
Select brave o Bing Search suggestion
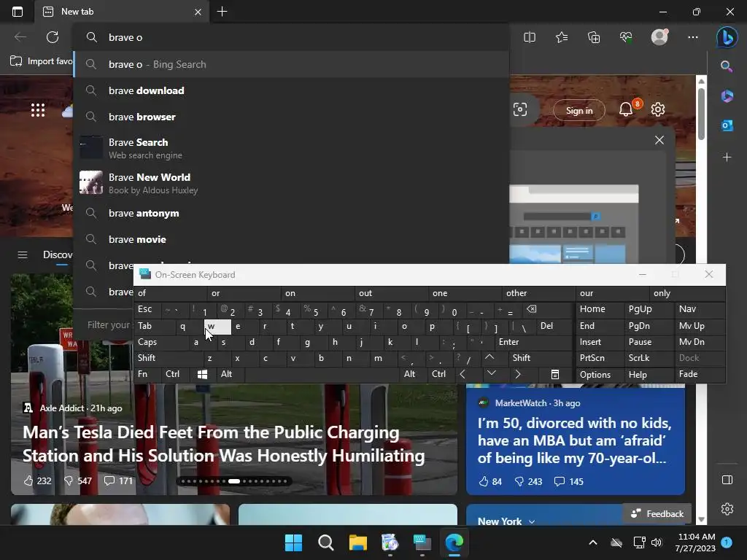click(x=292, y=64)
